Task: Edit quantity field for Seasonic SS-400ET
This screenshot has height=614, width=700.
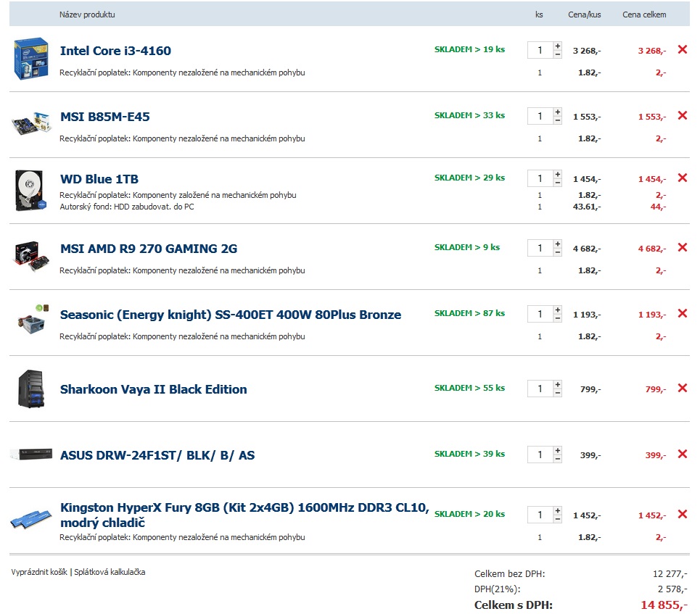Action: [x=540, y=315]
